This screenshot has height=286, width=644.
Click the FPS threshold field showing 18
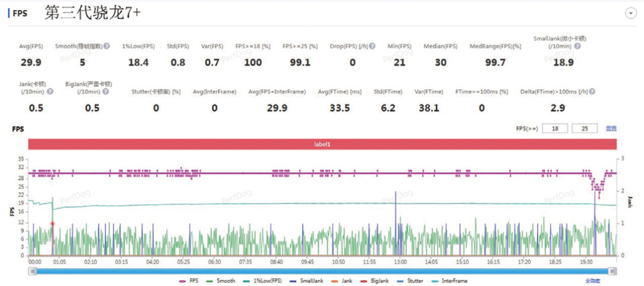point(555,129)
